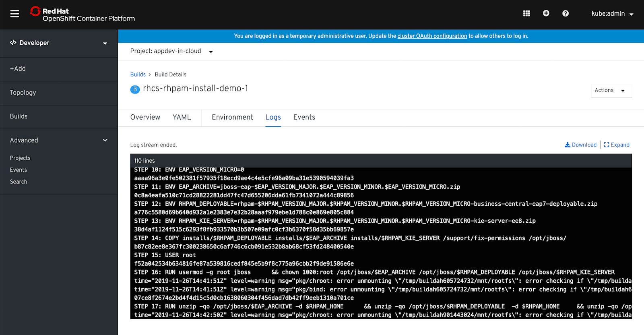644x335 pixels.
Task: Click the STEP 16 RUN usermod log line
Action: tap(374, 272)
